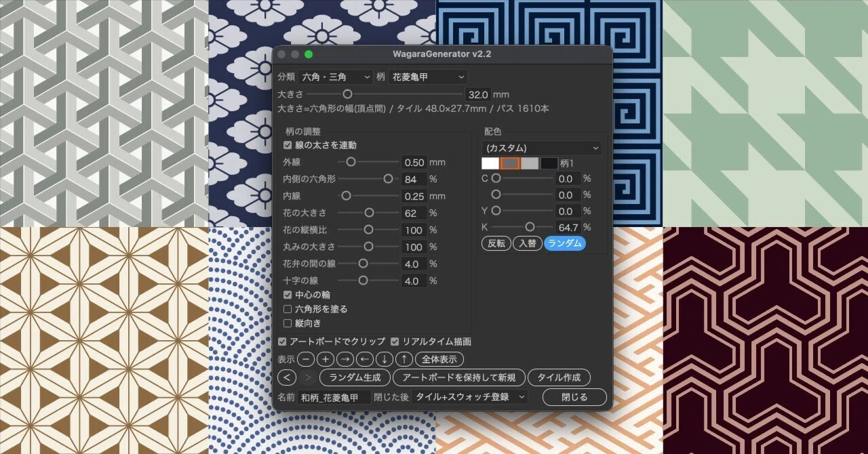
Task: Click the 入替 color button
Action: (x=527, y=244)
